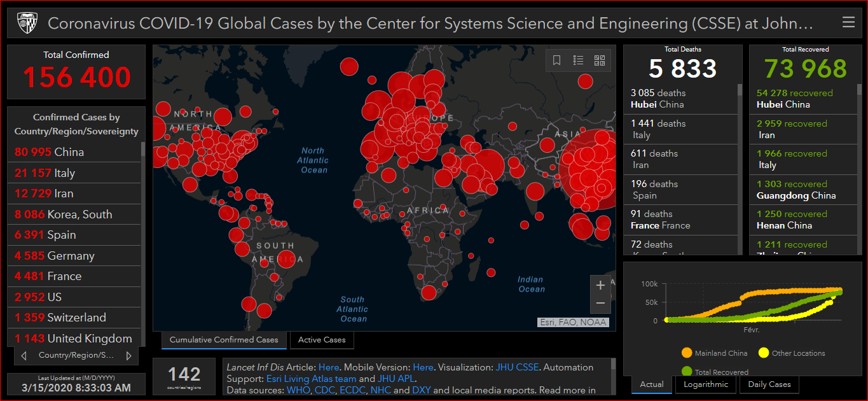
Task: Click Iran 611 deaths entry
Action: (680, 159)
